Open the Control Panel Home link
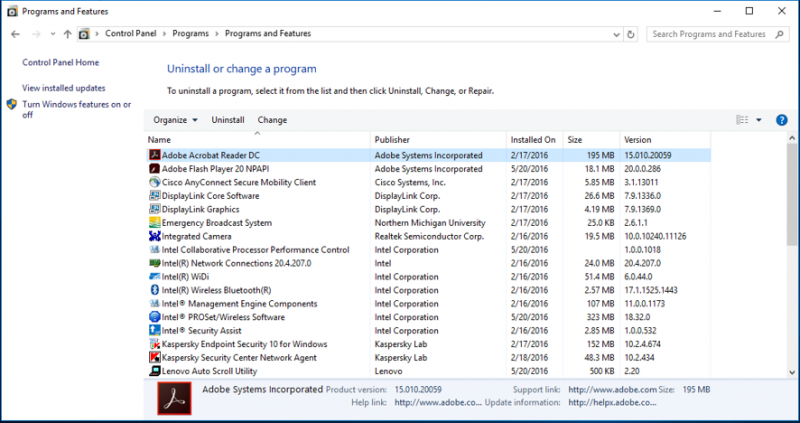Viewport: 800px width, 423px height. coord(61,62)
